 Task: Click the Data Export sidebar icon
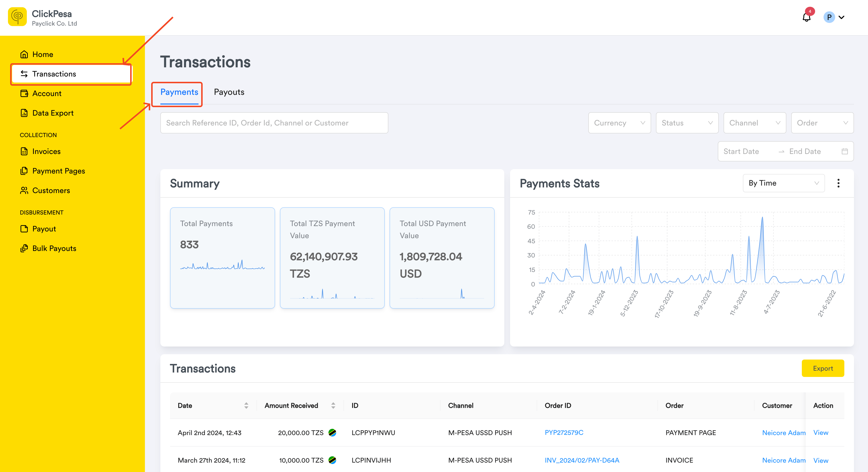[24, 113]
